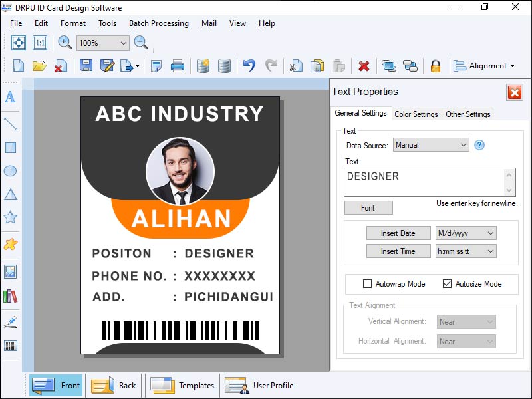
Task: Click the Font button
Action: [368, 208]
